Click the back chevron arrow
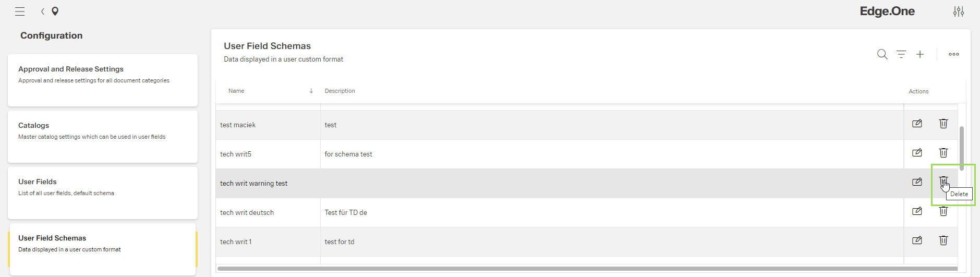This screenshot has height=277, width=980. coord(43,11)
